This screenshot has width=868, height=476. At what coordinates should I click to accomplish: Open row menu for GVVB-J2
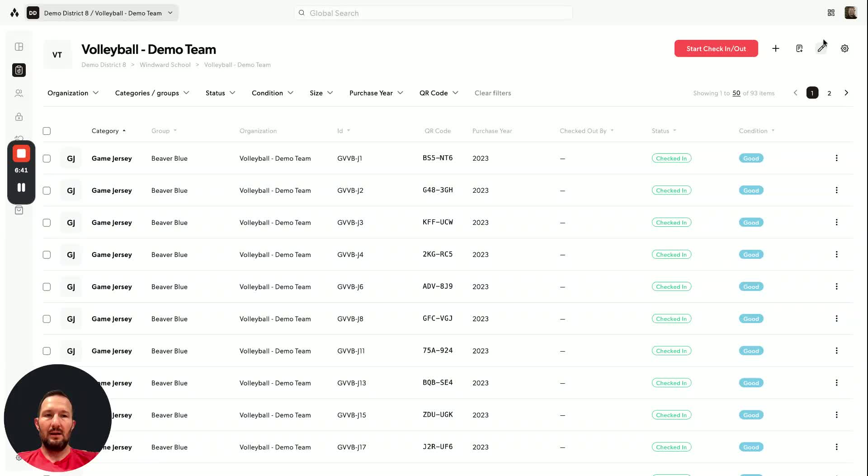coord(836,190)
